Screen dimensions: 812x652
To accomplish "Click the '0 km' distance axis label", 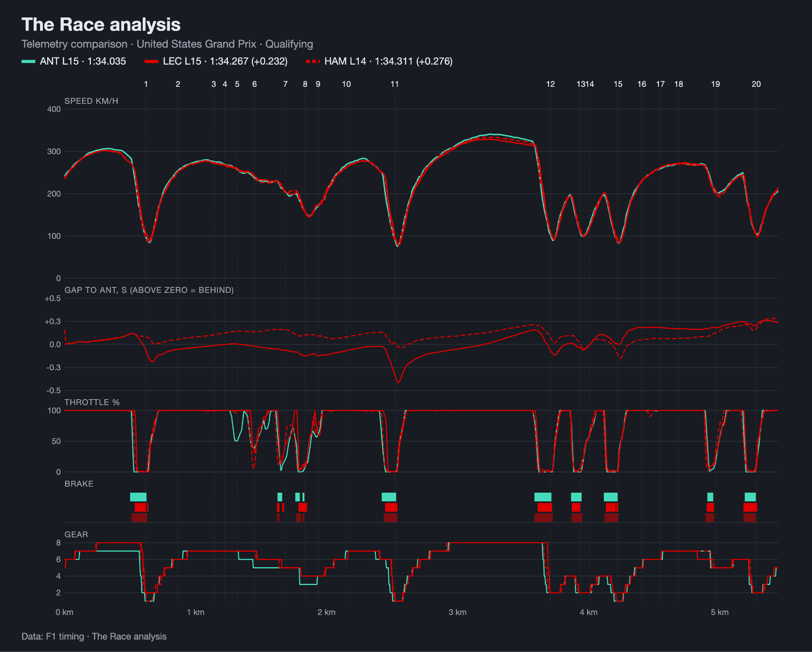I will [x=65, y=612].
